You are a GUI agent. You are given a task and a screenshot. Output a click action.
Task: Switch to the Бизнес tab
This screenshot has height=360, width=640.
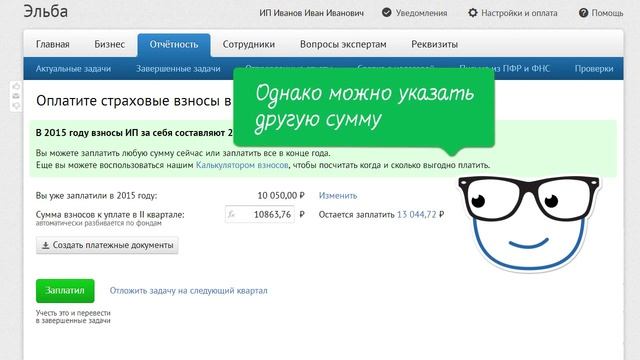[x=109, y=44]
